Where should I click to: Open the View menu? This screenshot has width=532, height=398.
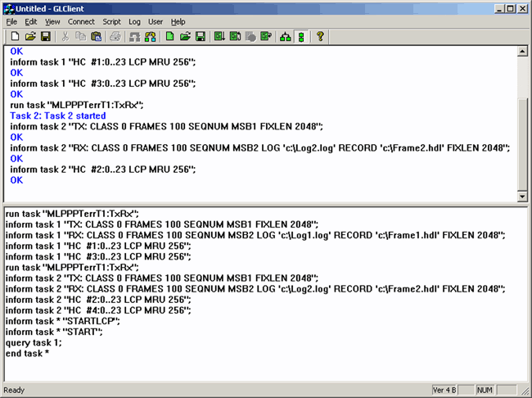click(52, 22)
